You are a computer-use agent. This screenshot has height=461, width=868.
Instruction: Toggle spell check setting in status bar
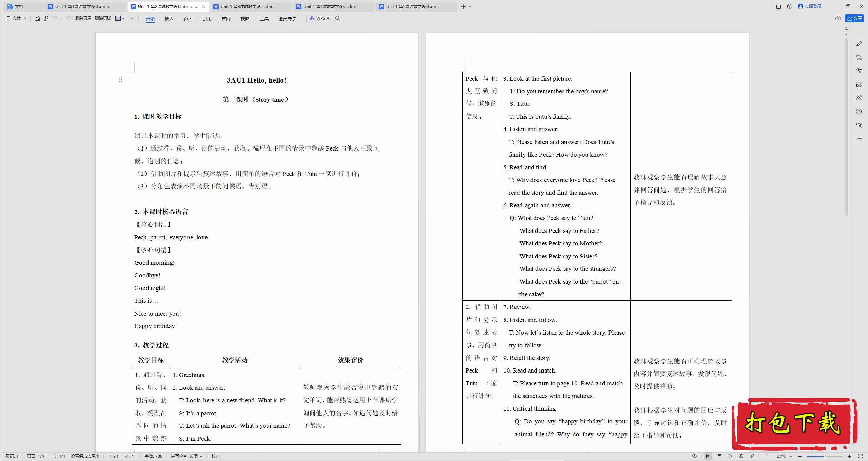point(186,456)
